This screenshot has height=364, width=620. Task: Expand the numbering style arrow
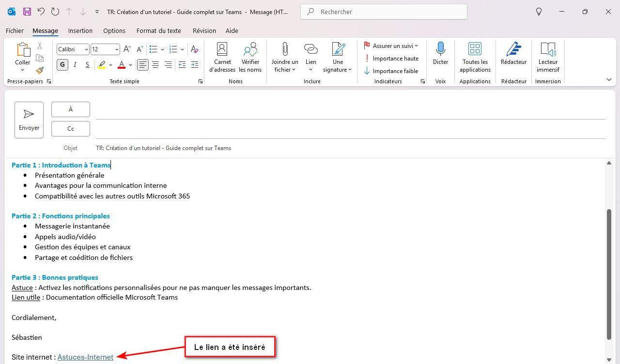[182, 49]
